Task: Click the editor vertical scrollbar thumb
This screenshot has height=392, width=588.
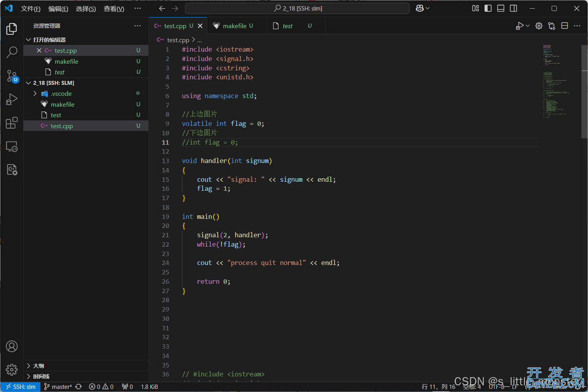Action: pyautogui.click(x=584, y=92)
